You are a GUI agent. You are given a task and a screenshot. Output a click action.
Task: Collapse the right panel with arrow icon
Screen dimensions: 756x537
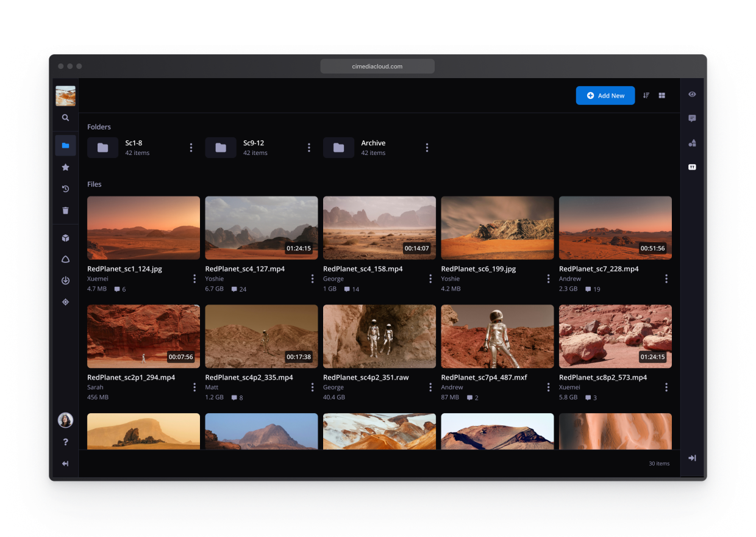tap(692, 458)
